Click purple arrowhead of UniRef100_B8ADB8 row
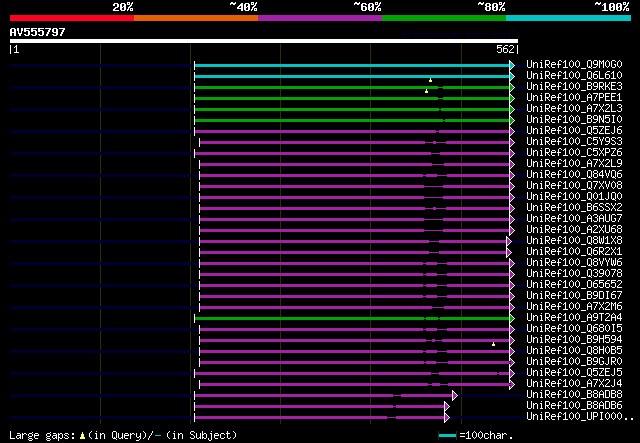The width and height of the screenshot is (640, 443). [455, 396]
